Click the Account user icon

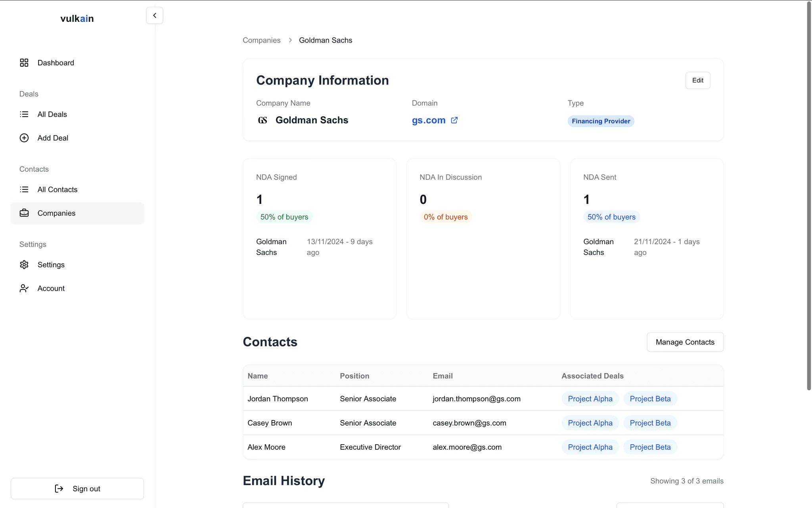click(x=24, y=288)
